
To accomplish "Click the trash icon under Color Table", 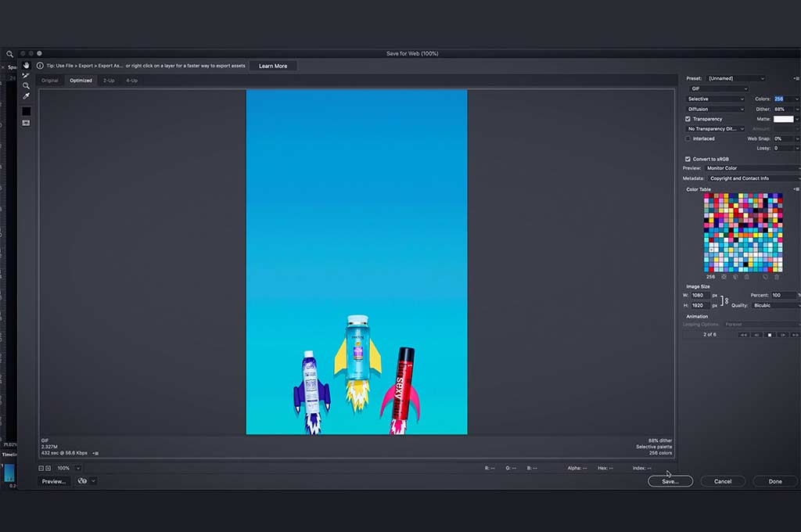I will [777, 277].
